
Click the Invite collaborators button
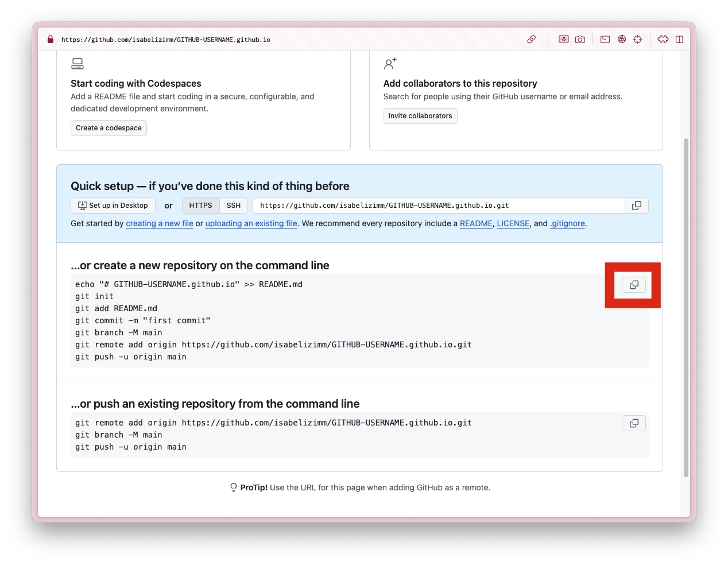[420, 116]
